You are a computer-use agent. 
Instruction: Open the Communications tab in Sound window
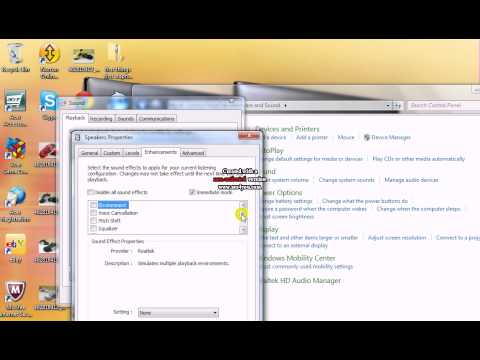point(156,119)
